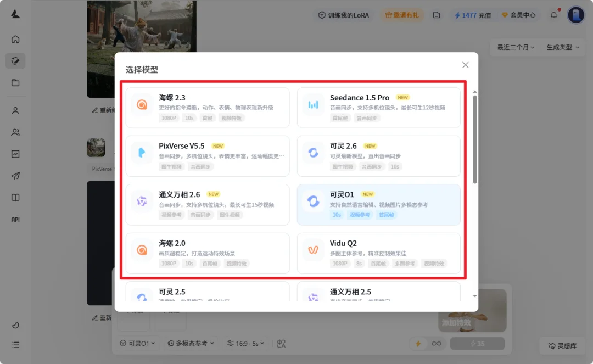The image size is (593, 364).
Task: Click the 邀请有礼 button
Action: click(403, 15)
